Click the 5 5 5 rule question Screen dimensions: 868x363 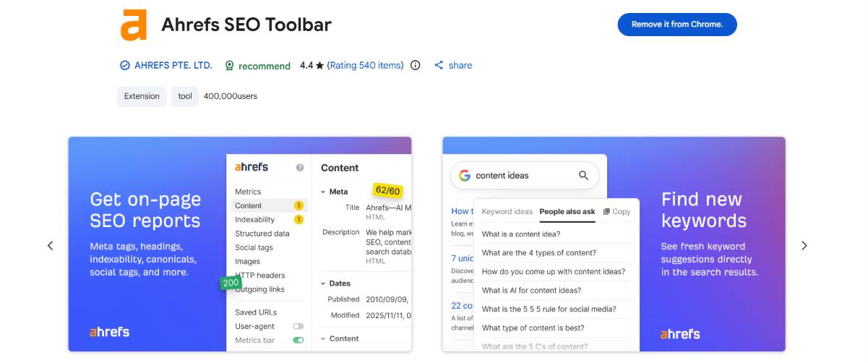549,309
